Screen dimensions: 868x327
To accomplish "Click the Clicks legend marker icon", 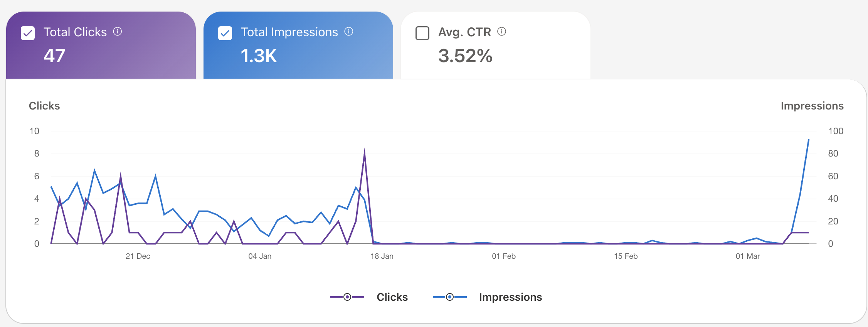I will [347, 297].
